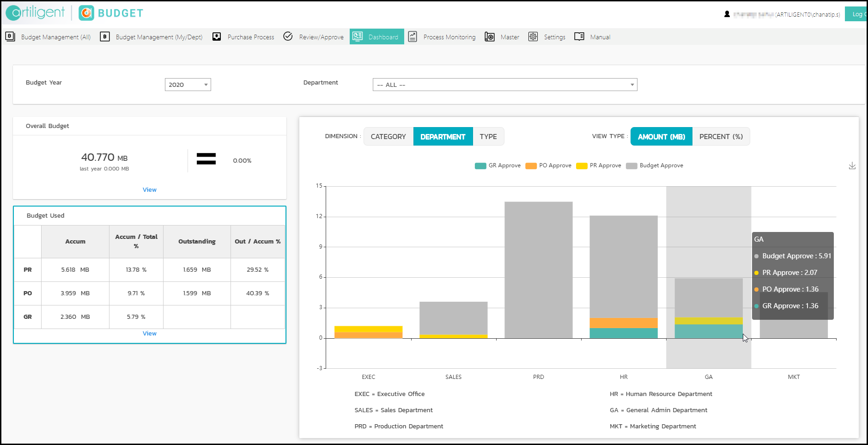Toggle GR Approve legend series
868x445 pixels.
pos(498,165)
